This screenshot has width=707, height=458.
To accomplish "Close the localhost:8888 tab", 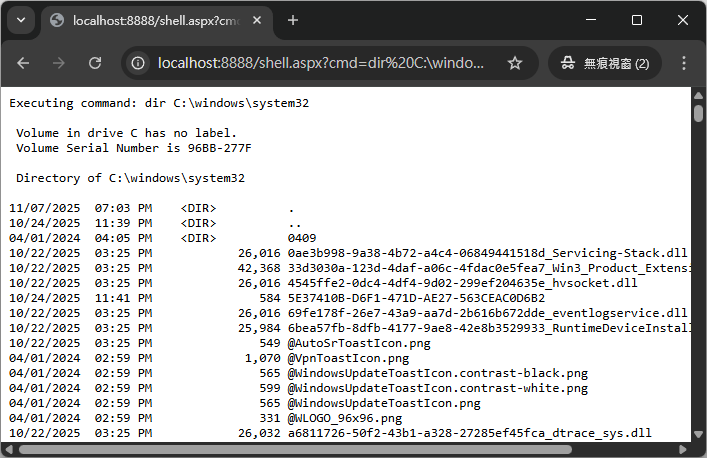I will 257,20.
